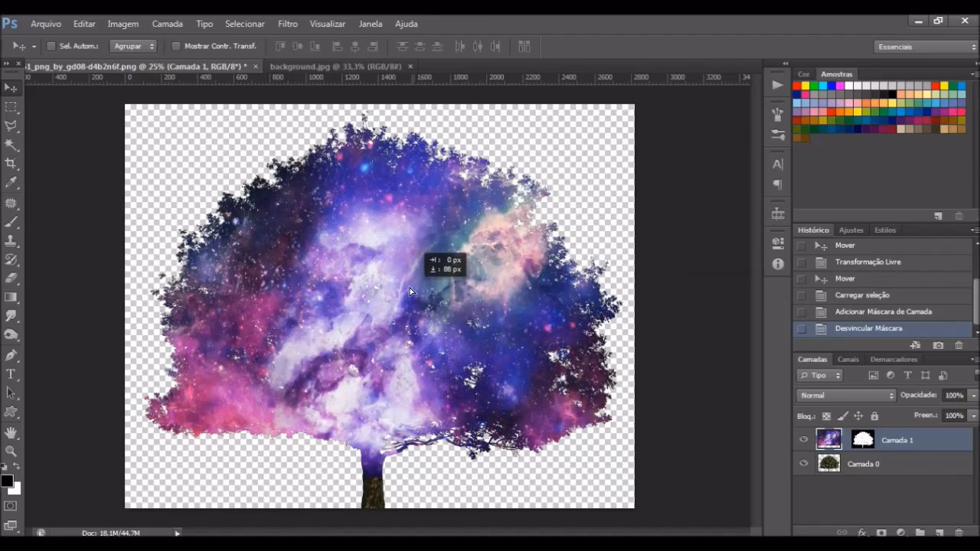Select the Horizontal Type tool

(11, 374)
